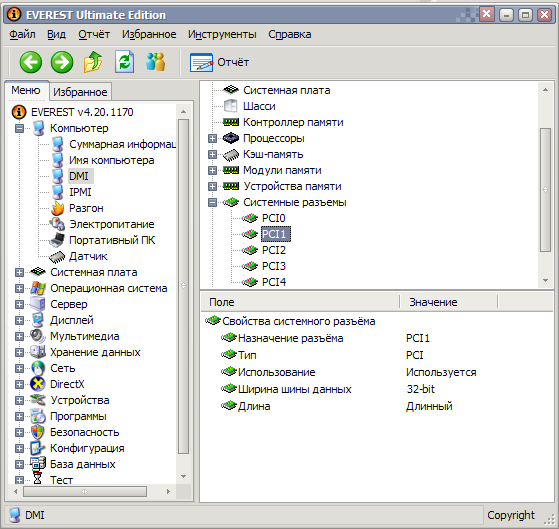Switch to the Избранное tab in left panel
This screenshot has height=529, width=559.
(x=80, y=92)
